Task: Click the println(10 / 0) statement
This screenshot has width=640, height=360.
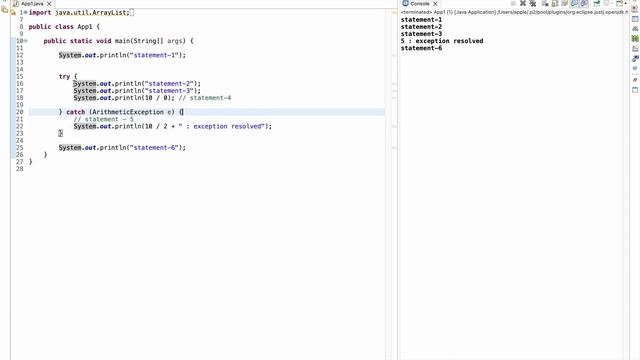Action: pos(124,98)
